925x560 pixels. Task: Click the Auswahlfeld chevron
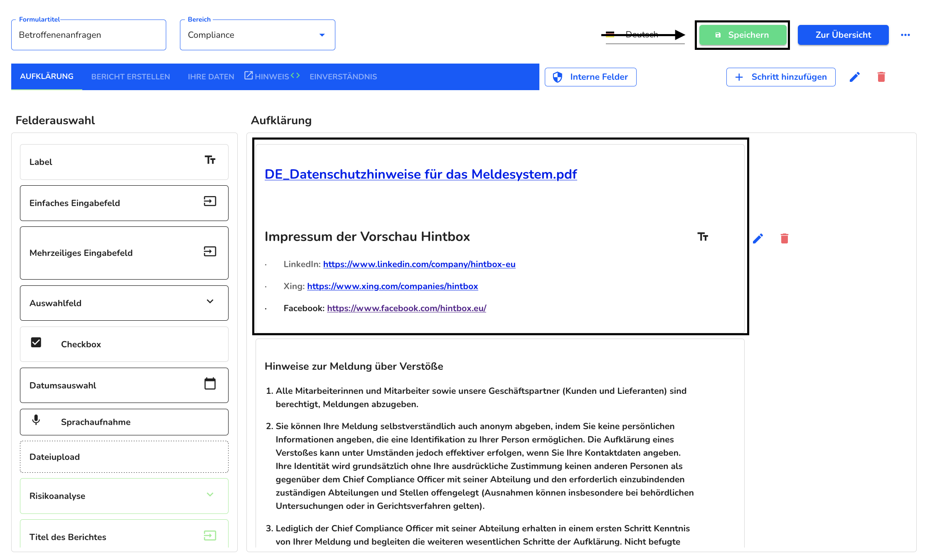click(210, 301)
